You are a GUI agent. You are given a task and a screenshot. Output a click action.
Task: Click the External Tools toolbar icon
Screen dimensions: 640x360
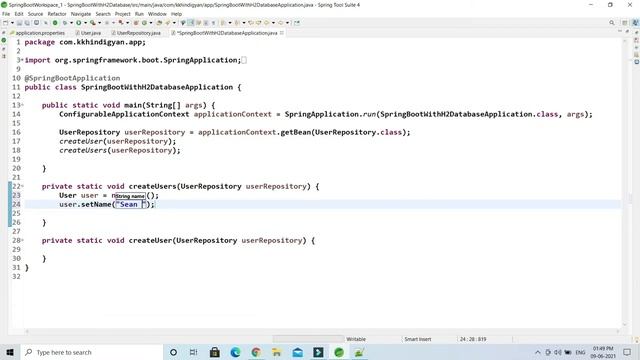(121, 23)
